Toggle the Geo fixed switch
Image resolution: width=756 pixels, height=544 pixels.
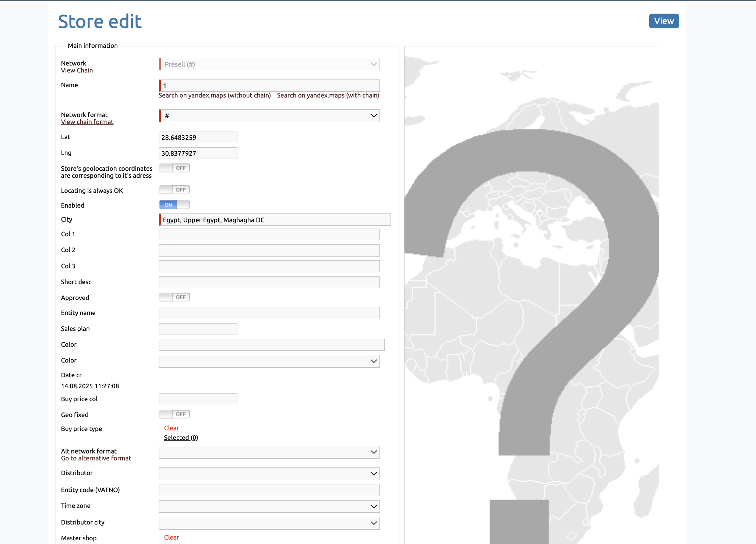click(174, 414)
